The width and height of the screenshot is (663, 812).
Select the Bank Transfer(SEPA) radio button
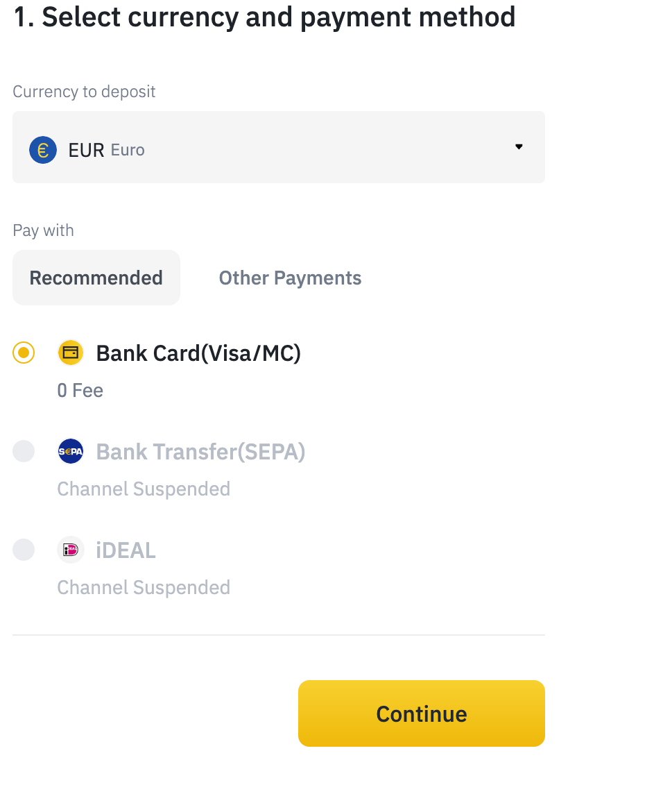point(24,452)
